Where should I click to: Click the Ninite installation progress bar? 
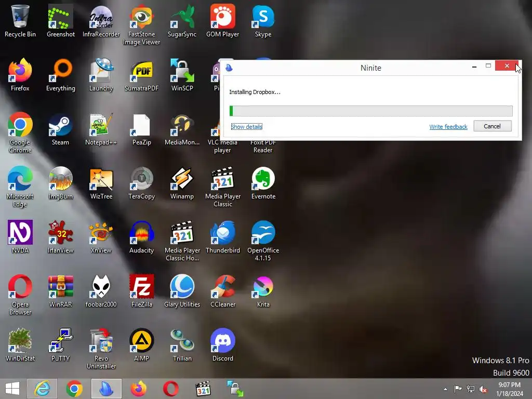tap(371, 111)
